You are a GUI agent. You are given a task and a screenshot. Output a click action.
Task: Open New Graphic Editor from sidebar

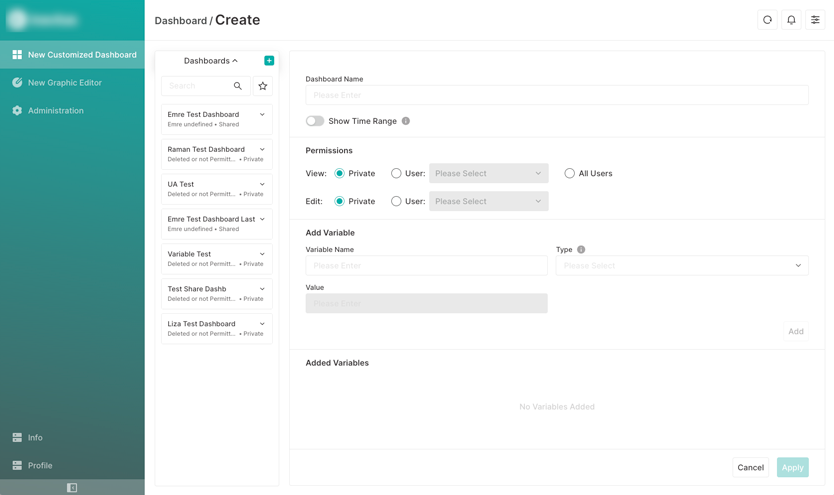tap(65, 83)
